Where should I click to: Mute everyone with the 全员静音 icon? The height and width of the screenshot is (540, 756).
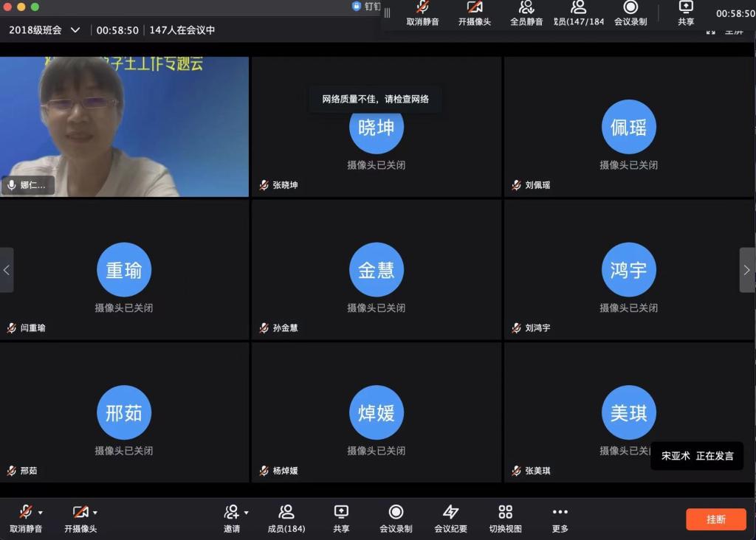[x=526, y=9]
